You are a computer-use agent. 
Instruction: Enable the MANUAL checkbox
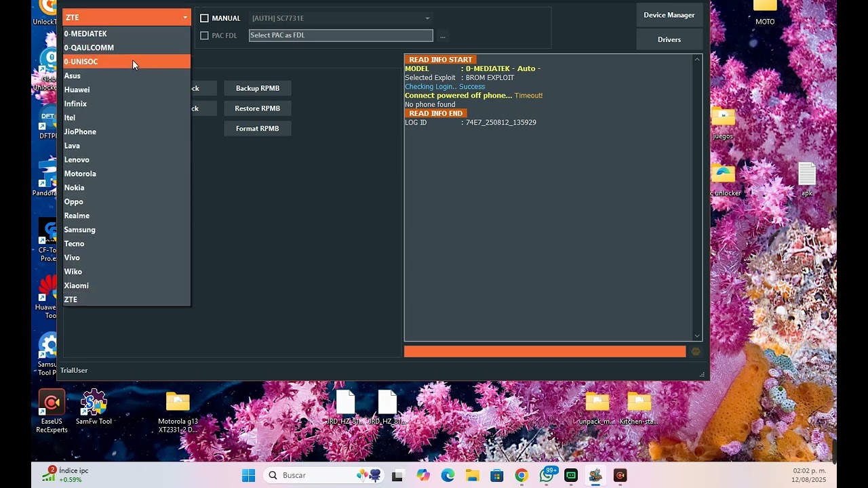[x=204, y=18]
